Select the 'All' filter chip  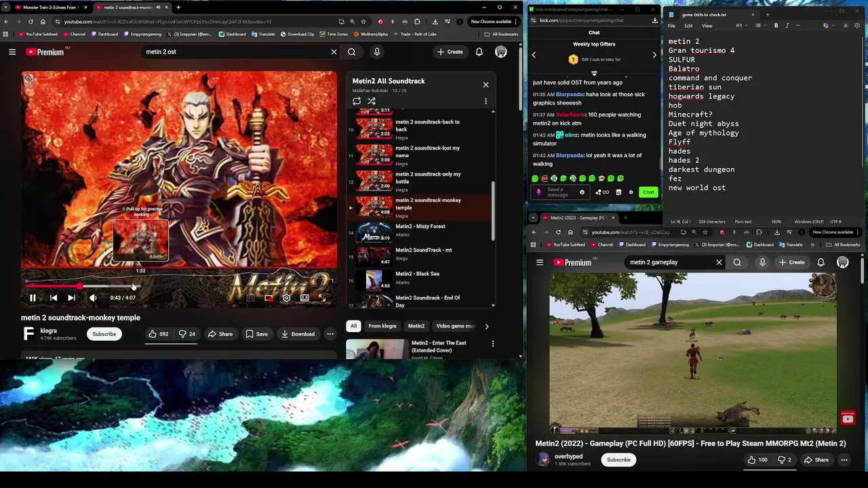[353, 326]
